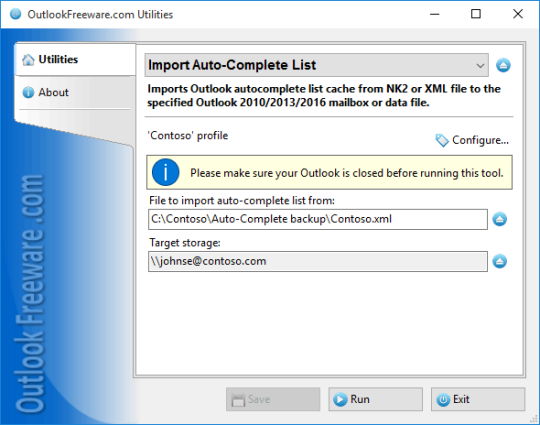Click the import file path field

coord(318,219)
